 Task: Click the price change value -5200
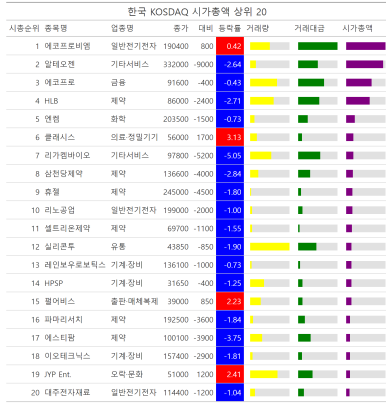[203, 155]
